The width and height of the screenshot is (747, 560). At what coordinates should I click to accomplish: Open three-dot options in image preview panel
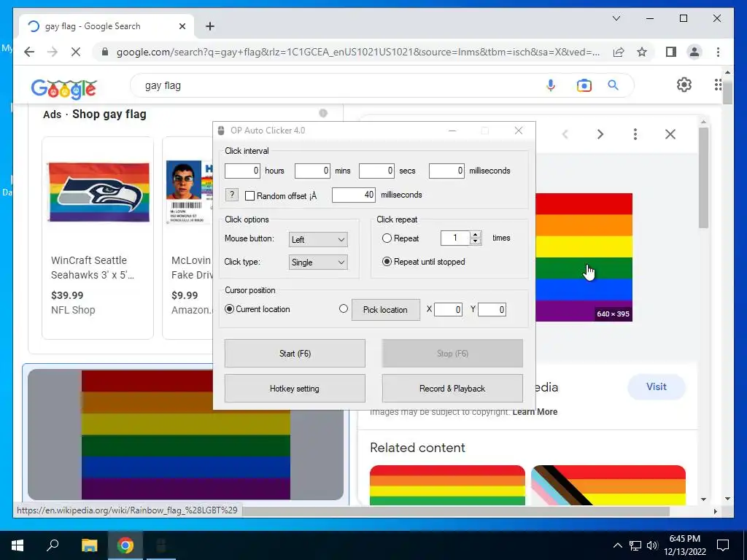[x=635, y=134]
